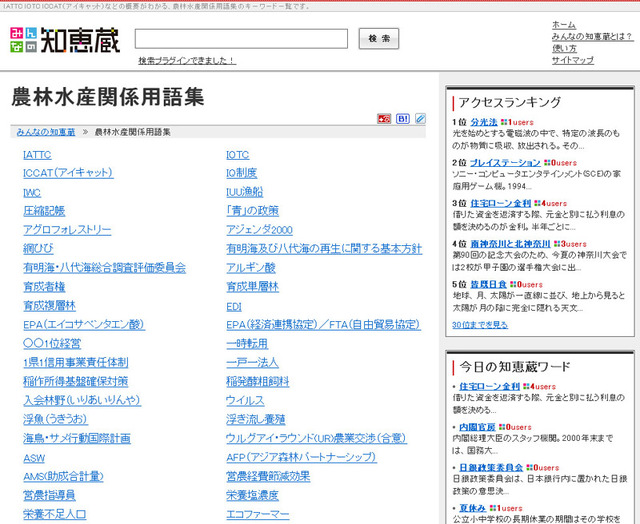
Task: Click the users icon beside 南神奈川と北神奈川
Action: tap(558, 243)
